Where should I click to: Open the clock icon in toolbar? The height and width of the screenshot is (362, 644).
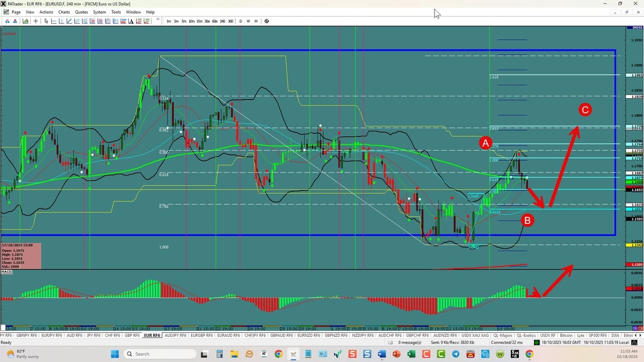(267, 21)
